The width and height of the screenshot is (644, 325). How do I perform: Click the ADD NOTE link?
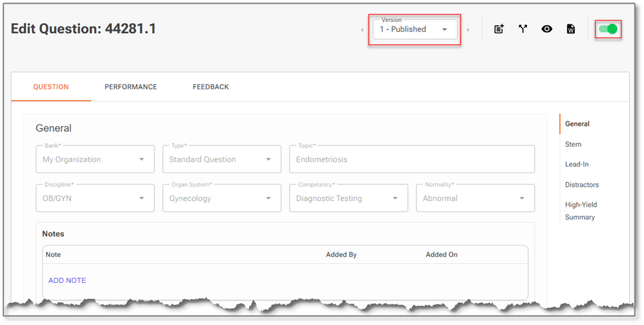[67, 280]
